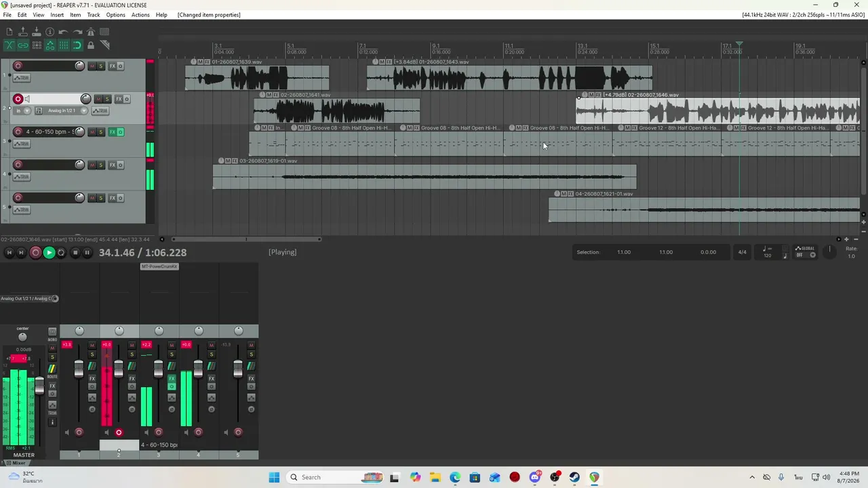Open Steam from the taskbar
This screenshot has width=868, height=488.
(574, 477)
